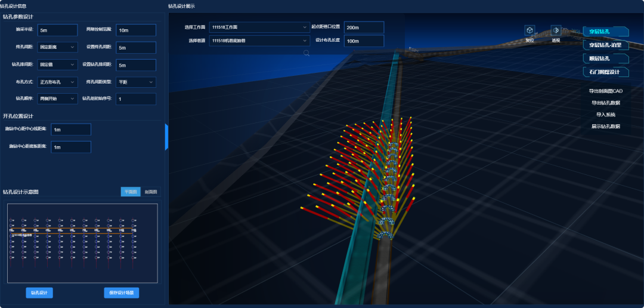Image resolution: width=644 pixels, height=308 pixels.
Task: Click the 钻孔组初始序号 input showing 1
Action: [x=136, y=99]
